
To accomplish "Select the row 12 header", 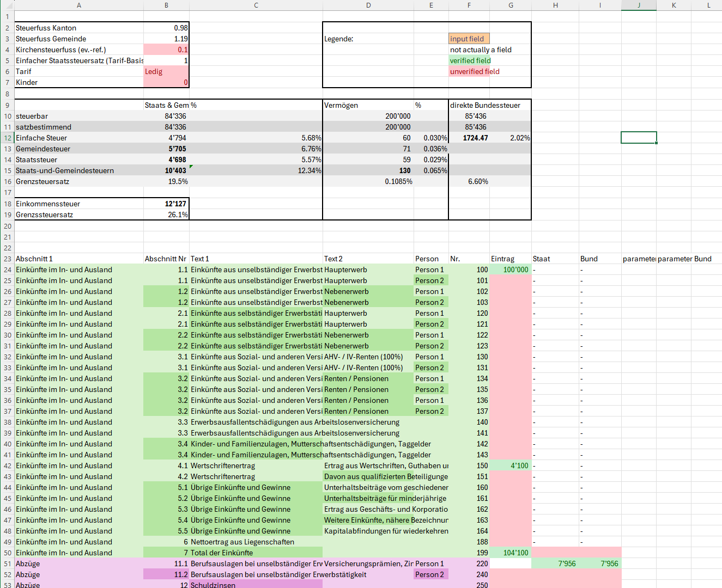I will (7, 138).
